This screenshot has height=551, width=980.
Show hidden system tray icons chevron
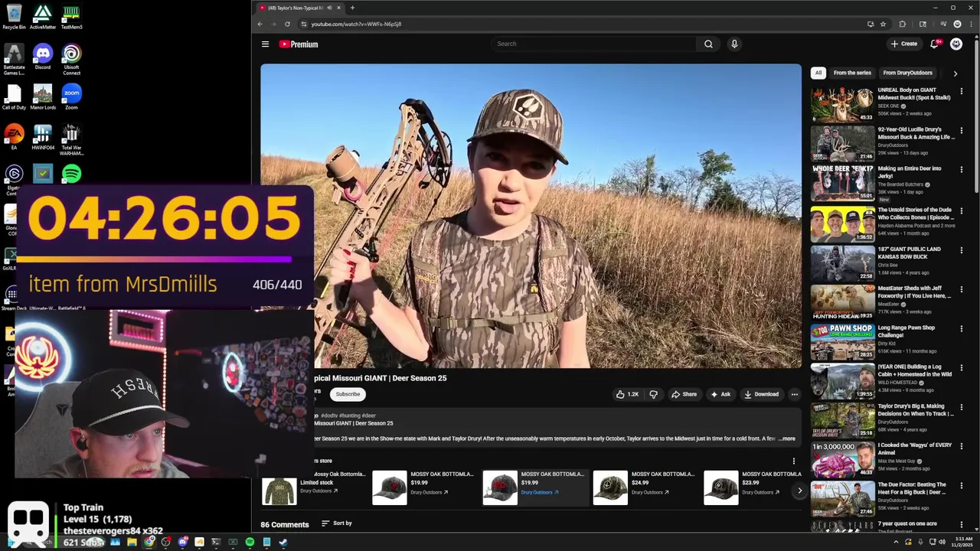tap(896, 542)
